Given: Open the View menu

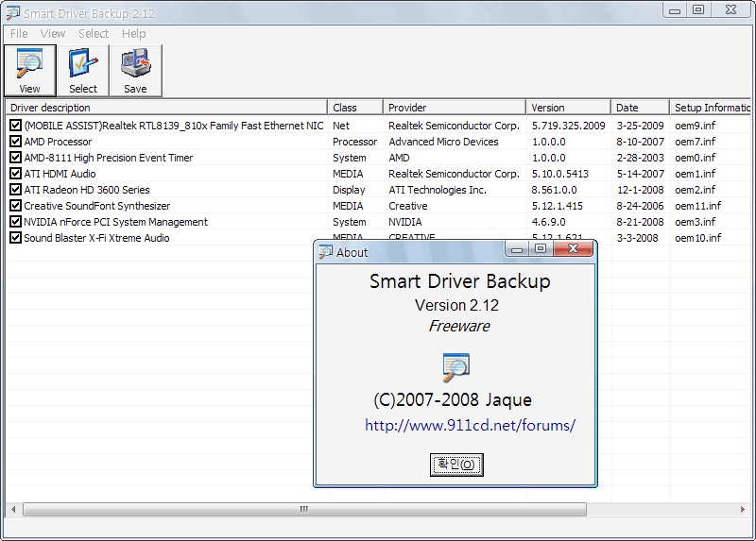Looking at the screenshot, I should 53,34.
